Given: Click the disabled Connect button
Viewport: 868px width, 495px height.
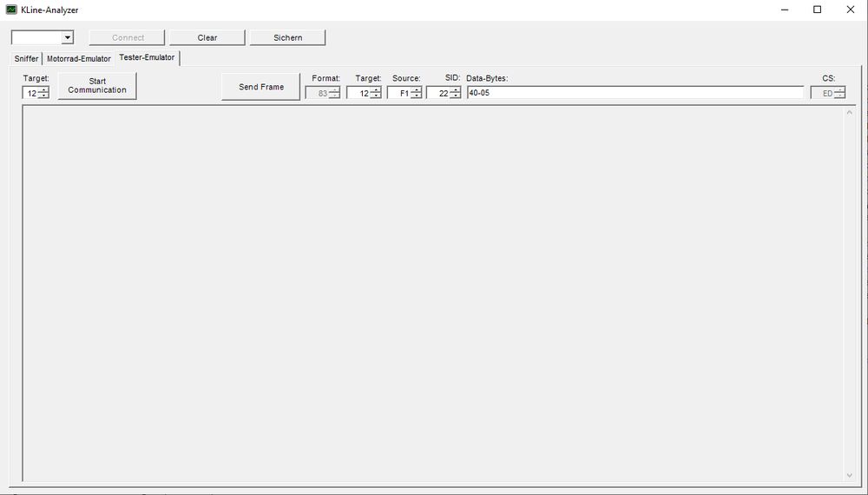Looking at the screenshot, I should pyautogui.click(x=128, y=37).
